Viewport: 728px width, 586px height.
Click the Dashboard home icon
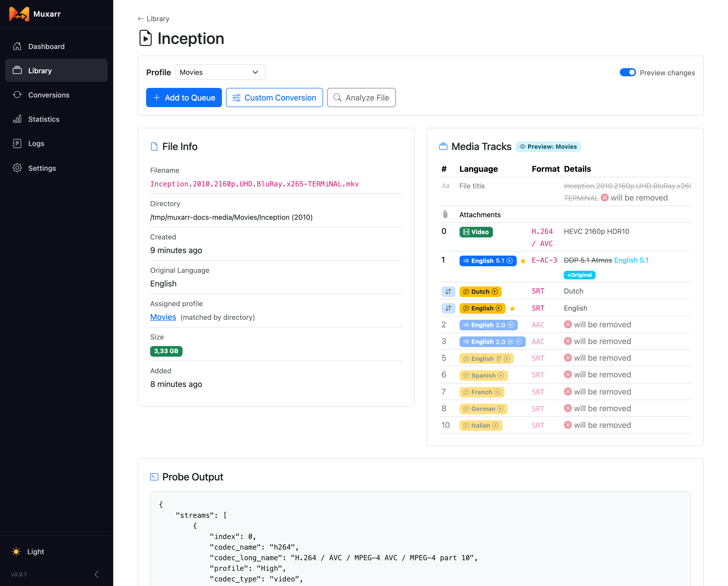pyautogui.click(x=17, y=46)
